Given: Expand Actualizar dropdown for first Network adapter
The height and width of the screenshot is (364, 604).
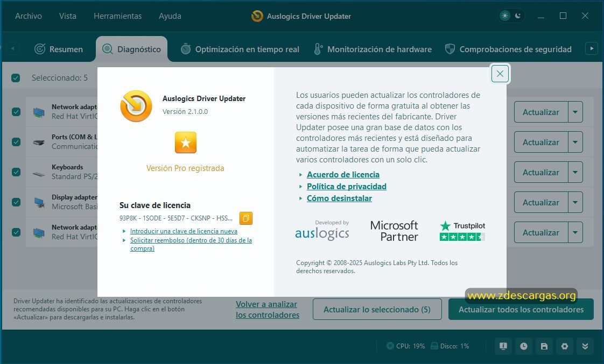Looking at the screenshot, I should [575, 112].
